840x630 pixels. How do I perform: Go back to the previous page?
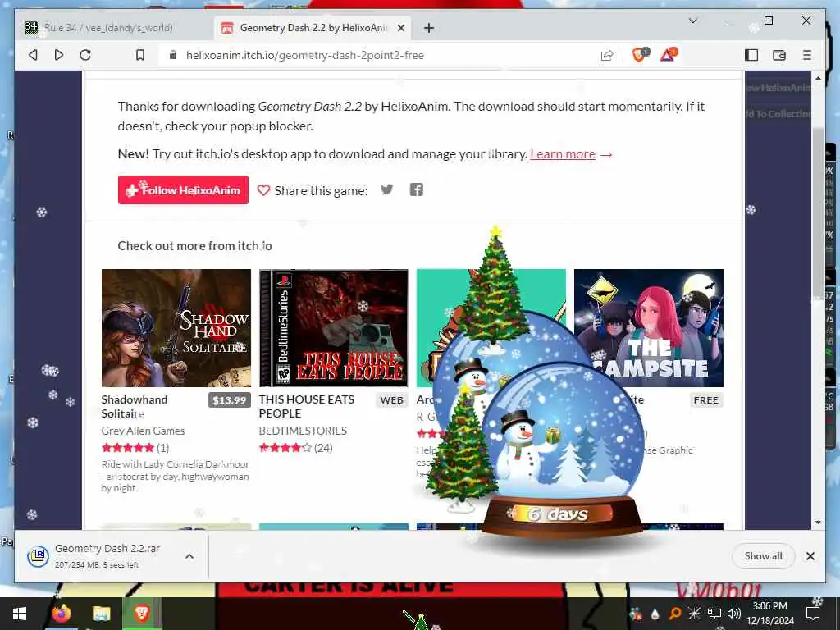click(x=33, y=55)
